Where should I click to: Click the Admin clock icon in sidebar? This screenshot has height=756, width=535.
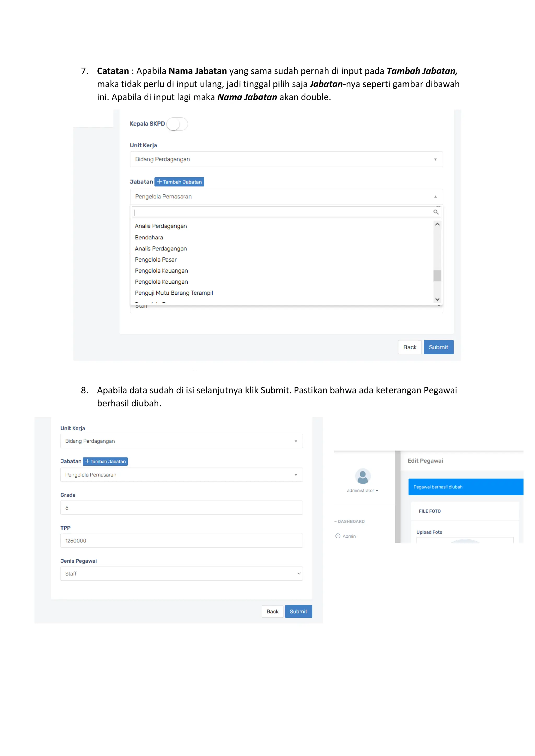(338, 536)
